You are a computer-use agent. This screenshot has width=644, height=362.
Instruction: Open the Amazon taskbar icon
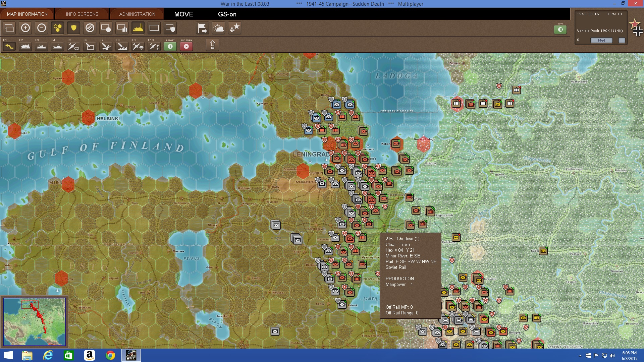[90, 355]
